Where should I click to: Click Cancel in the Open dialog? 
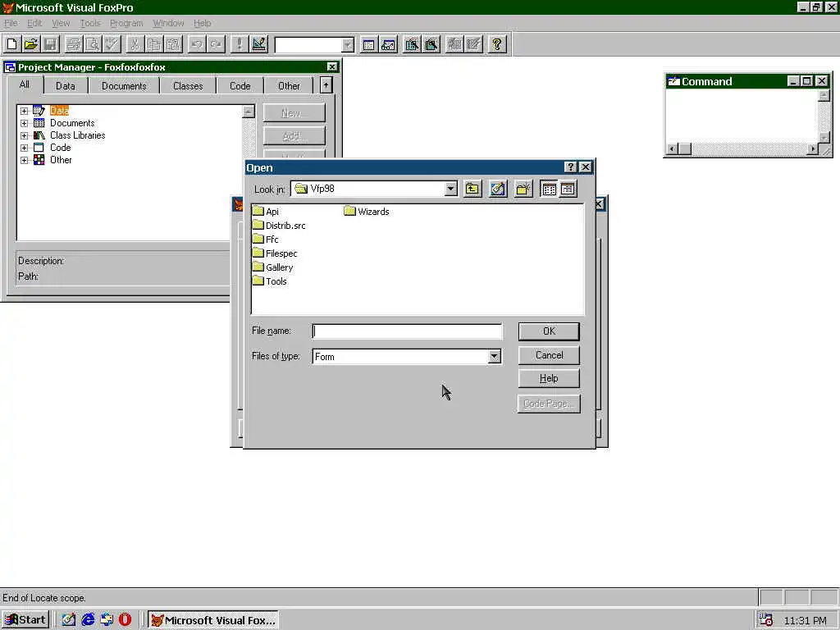point(549,355)
